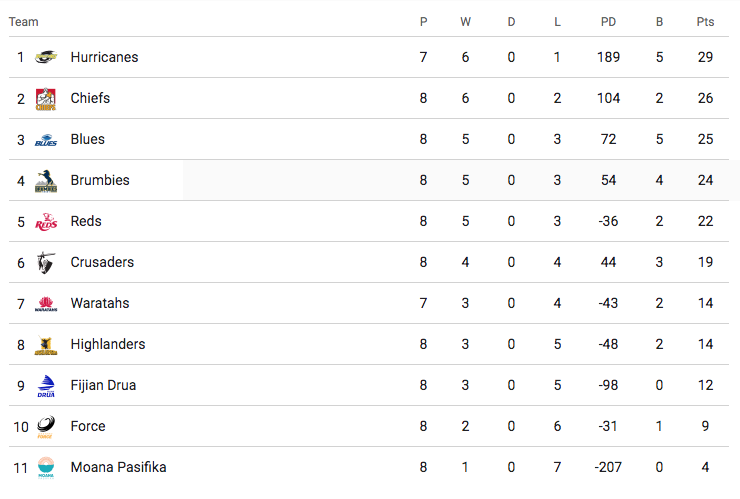This screenshot has height=499, width=740.
Task: Click the Force team logo
Action: point(46,427)
